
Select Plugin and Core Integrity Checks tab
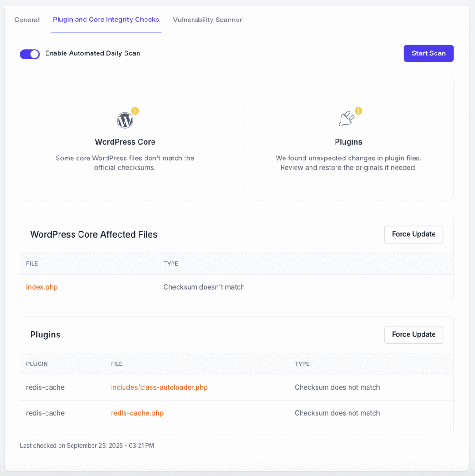106,20
